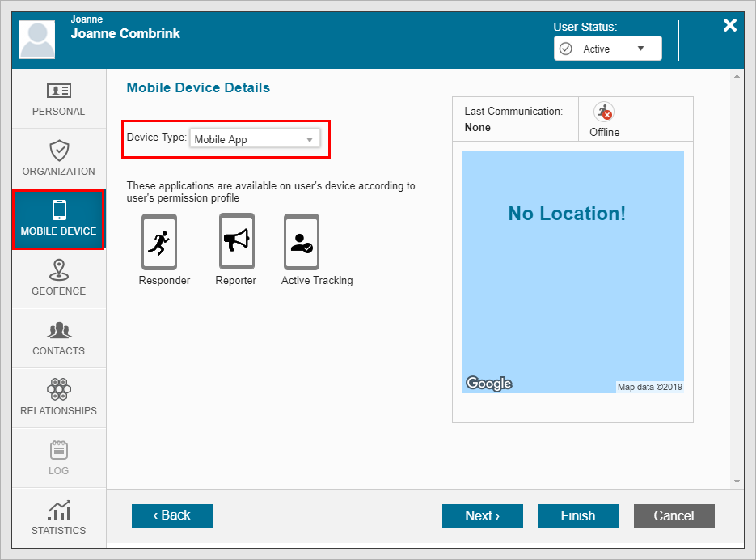The image size is (756, 560).
Task: Click the Google logo on the map
Action: (488, 384)
